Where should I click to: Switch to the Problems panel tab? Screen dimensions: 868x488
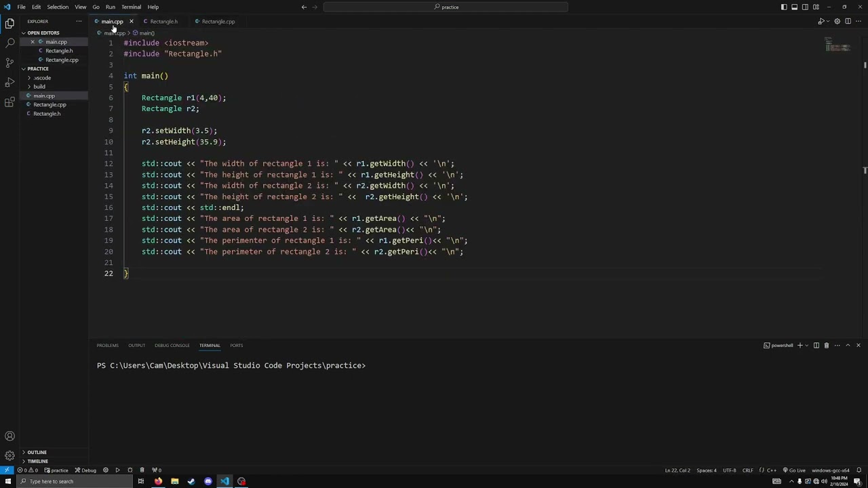tap(107, 346)
